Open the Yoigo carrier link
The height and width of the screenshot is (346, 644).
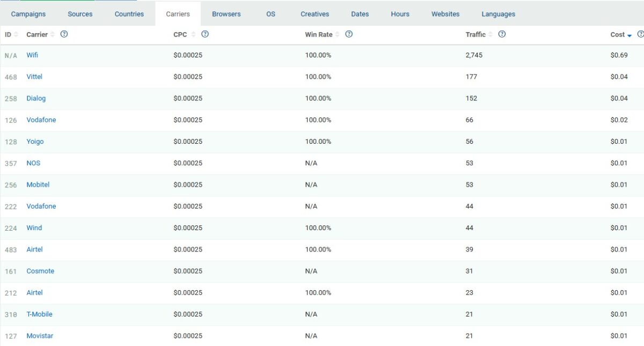(35, 142)
